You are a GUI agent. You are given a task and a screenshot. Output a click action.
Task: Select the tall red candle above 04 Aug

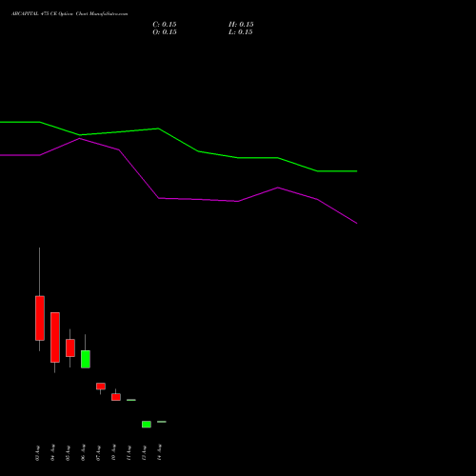(55, 337)
